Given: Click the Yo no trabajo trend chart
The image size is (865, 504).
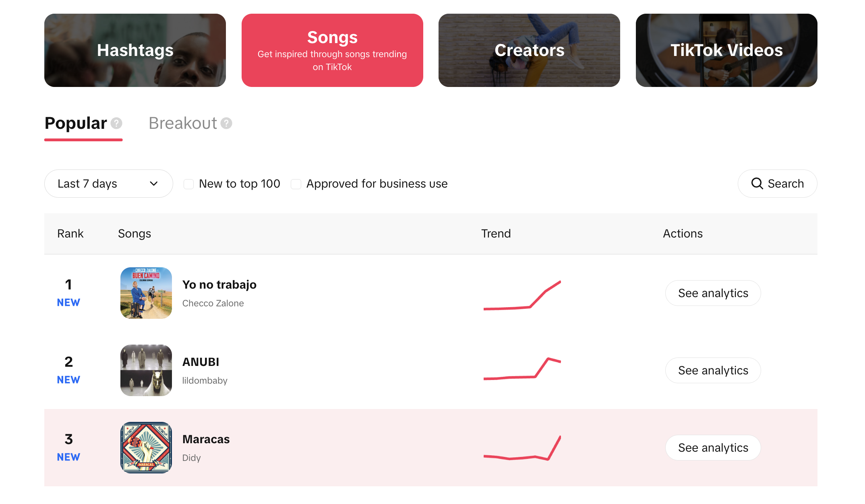Looking at the screenshot, I should [522, 296].
